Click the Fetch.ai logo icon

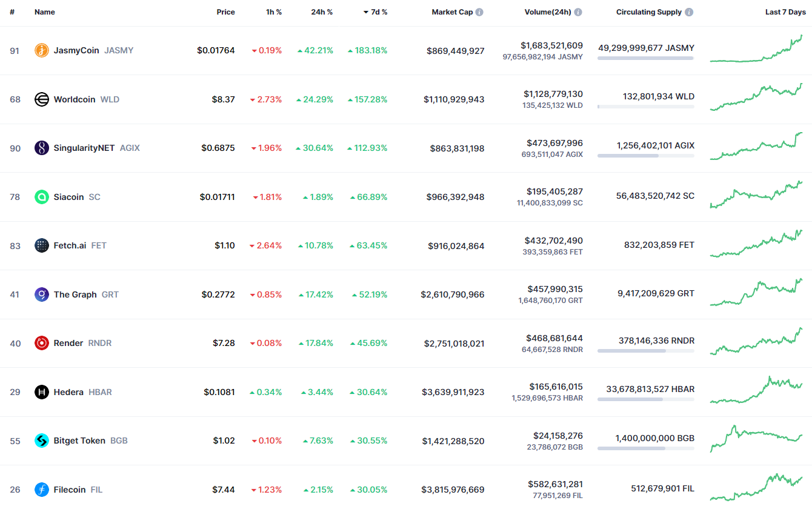[x=42, y=245]
